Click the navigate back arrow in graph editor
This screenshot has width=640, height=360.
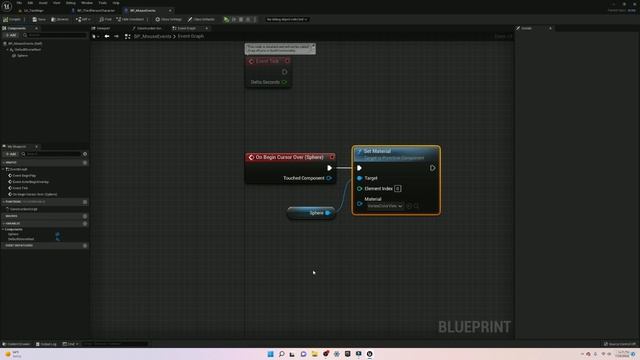(107, 36)
